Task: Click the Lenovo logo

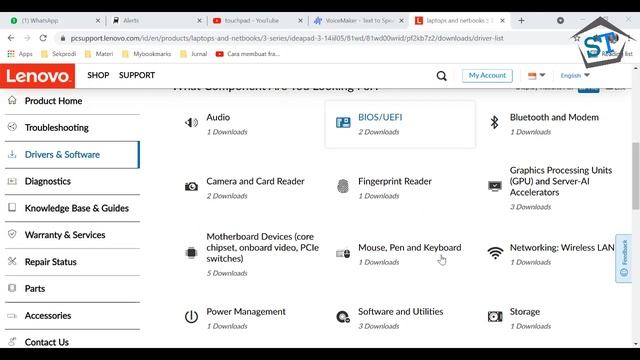Action: (x=38, y=76)
